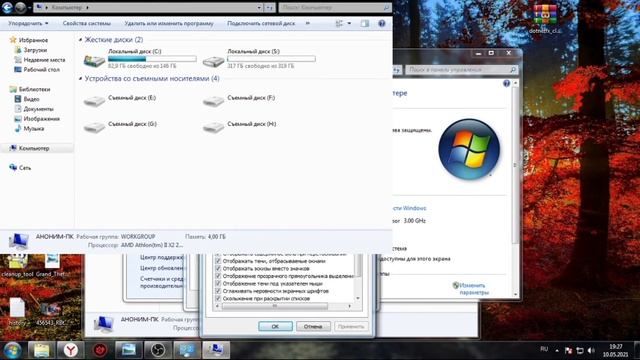Click the red round app icon on taskbar

tap(100, 350)
